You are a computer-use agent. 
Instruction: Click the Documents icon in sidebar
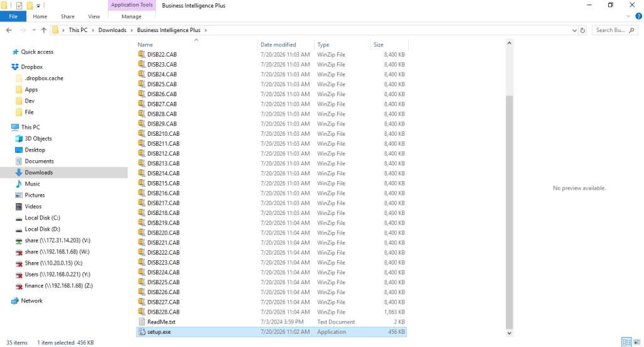18,161
